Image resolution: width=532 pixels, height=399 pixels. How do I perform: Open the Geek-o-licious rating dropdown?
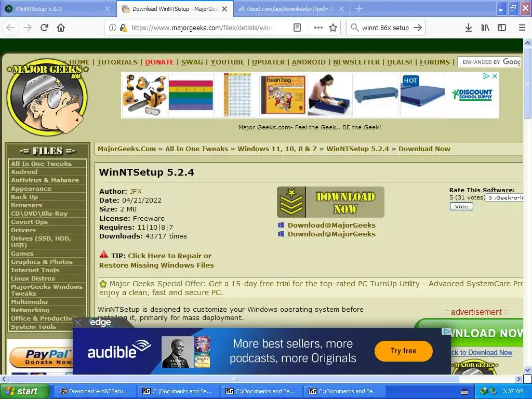504,198
